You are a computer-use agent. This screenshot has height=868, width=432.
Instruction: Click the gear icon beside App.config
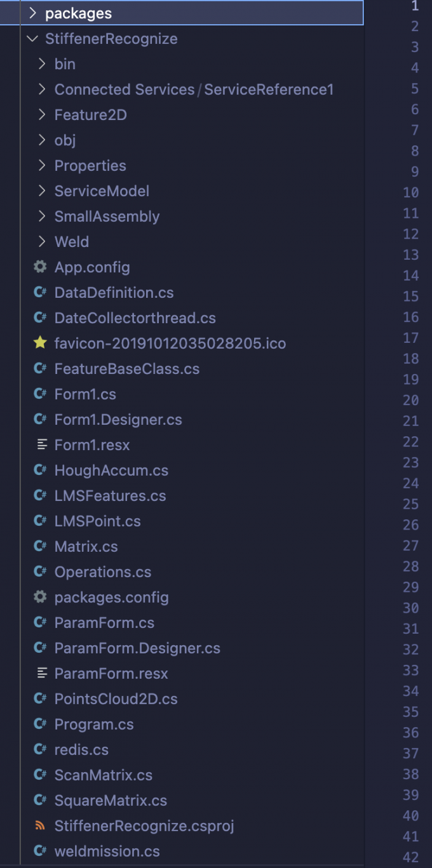point(40,267)
